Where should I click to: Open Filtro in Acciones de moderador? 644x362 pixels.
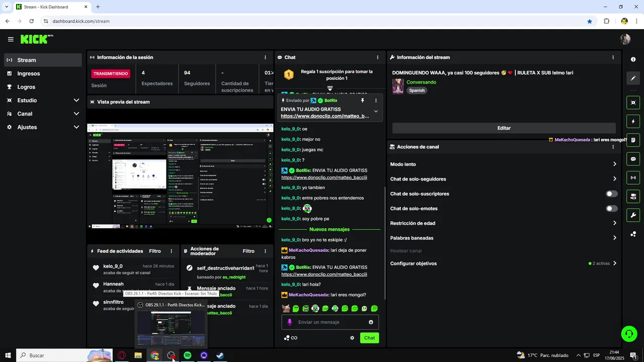tap(249, 251)
